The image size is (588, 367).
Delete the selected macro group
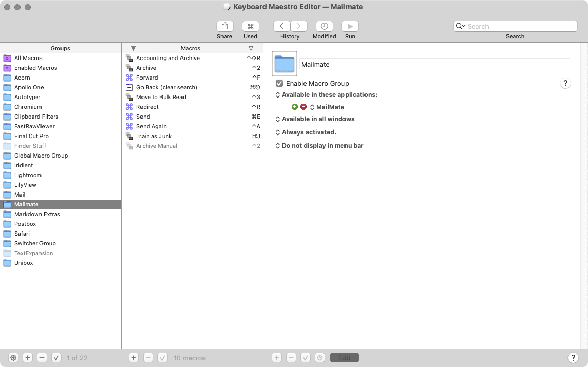[x=42, y=358]
